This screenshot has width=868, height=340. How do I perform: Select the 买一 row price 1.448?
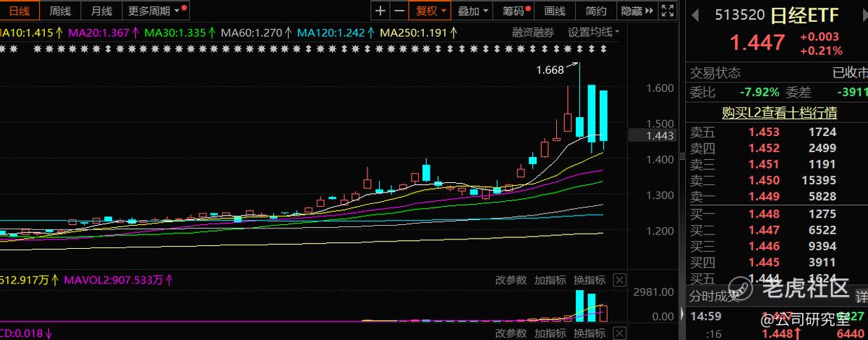click(764, 214)
